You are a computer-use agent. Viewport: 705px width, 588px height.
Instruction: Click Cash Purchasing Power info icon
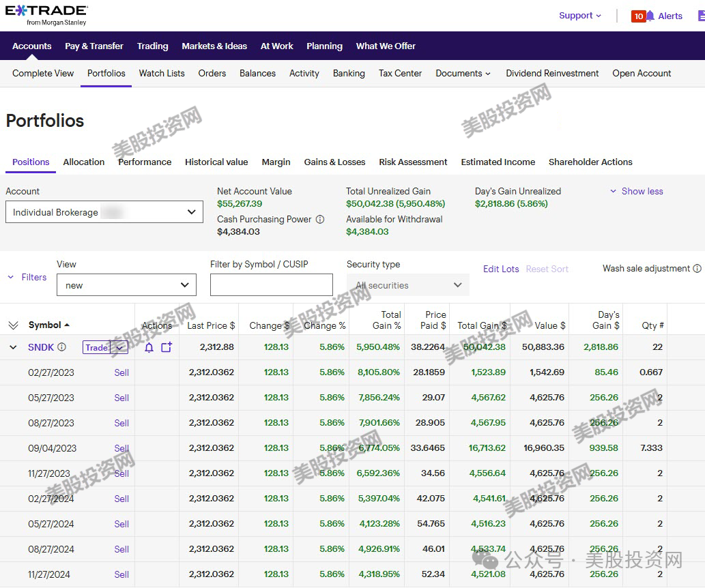(x=319, y=220)
